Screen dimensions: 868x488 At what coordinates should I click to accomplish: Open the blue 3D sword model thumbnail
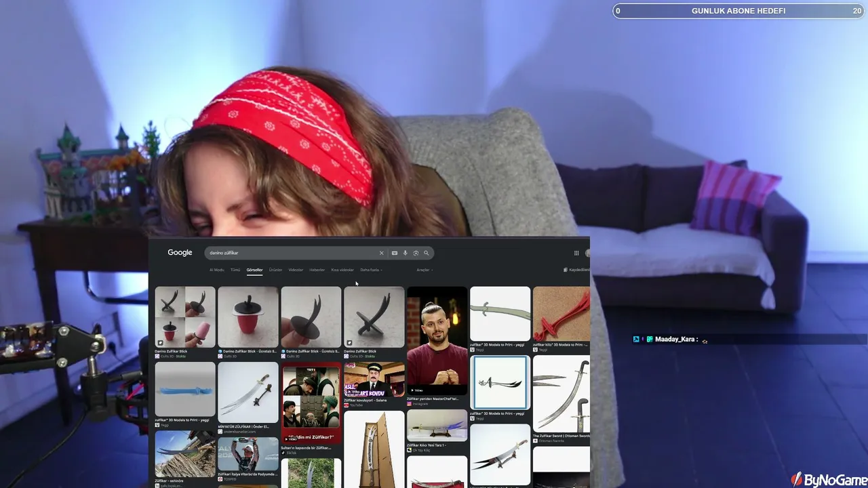pyautogui.click(x=185, y=389)
